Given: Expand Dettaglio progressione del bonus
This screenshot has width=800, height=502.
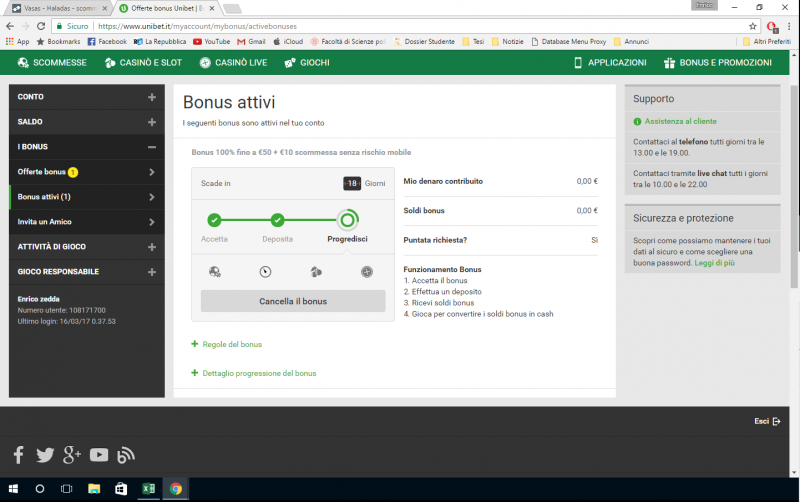Looking at the screenshot, I should [x=259, y=373].
